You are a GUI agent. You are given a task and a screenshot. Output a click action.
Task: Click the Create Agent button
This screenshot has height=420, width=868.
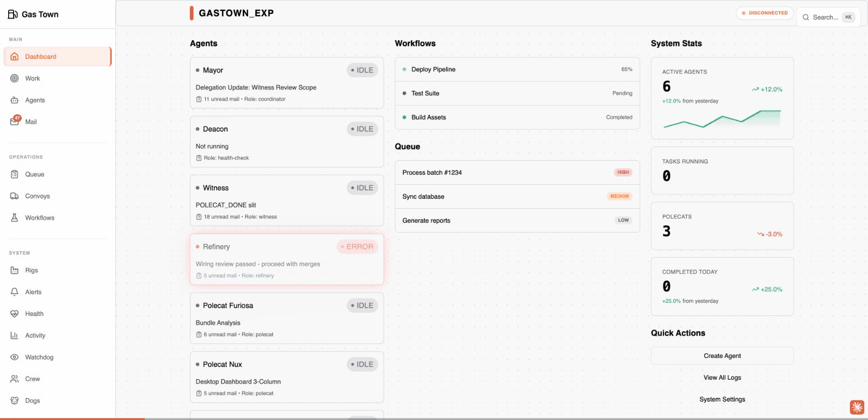click(x=722, y=356)
